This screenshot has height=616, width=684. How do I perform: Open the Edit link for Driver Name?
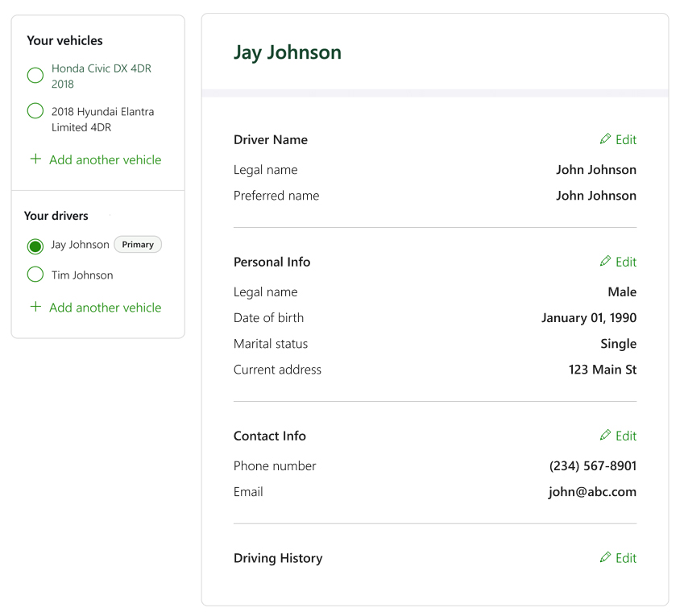626,140
